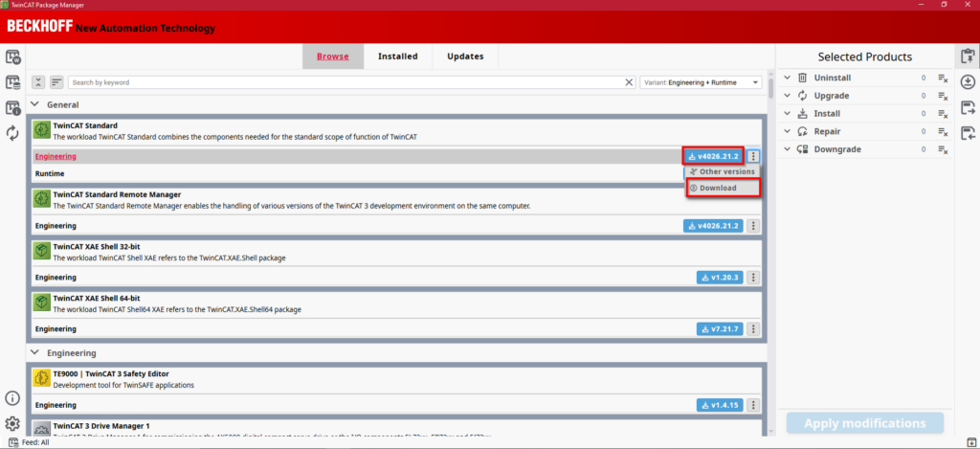Open more options for TwinCAT XAE Shell 32-bit
Viewport: 980px width, 449px height.
coord(754,277)
